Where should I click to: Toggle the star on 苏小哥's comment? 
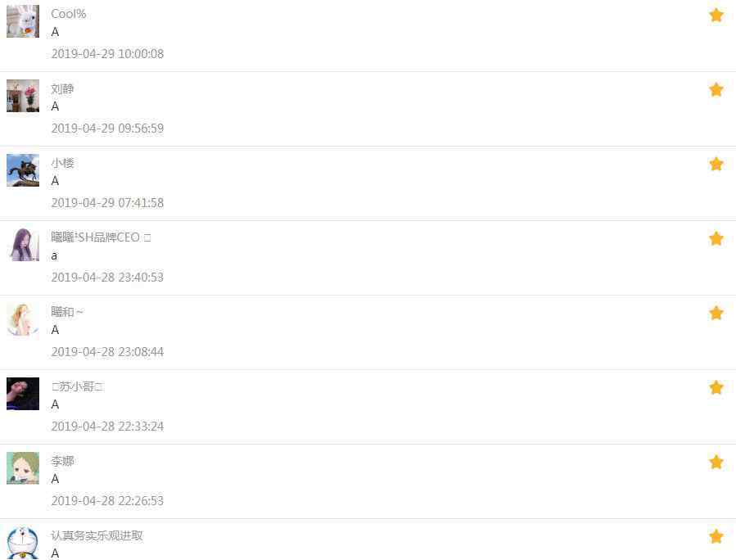(716, 387)
